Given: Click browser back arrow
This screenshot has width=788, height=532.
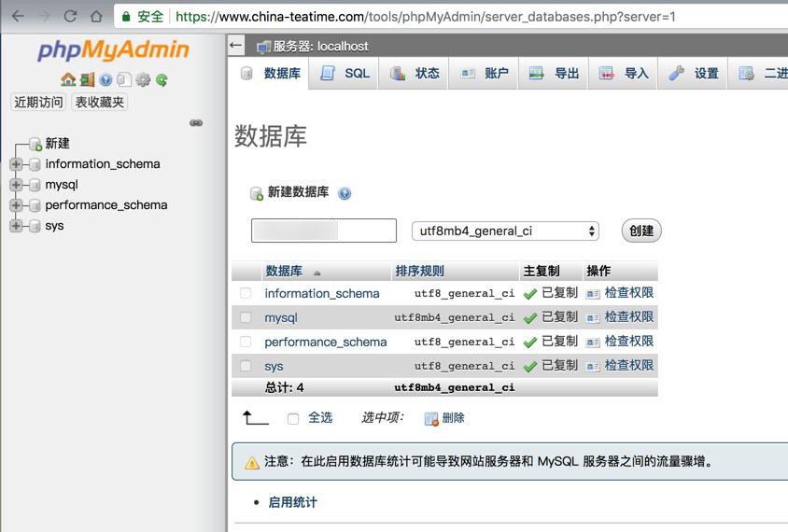Looking at the screenshot, I should tap(18, 17).
